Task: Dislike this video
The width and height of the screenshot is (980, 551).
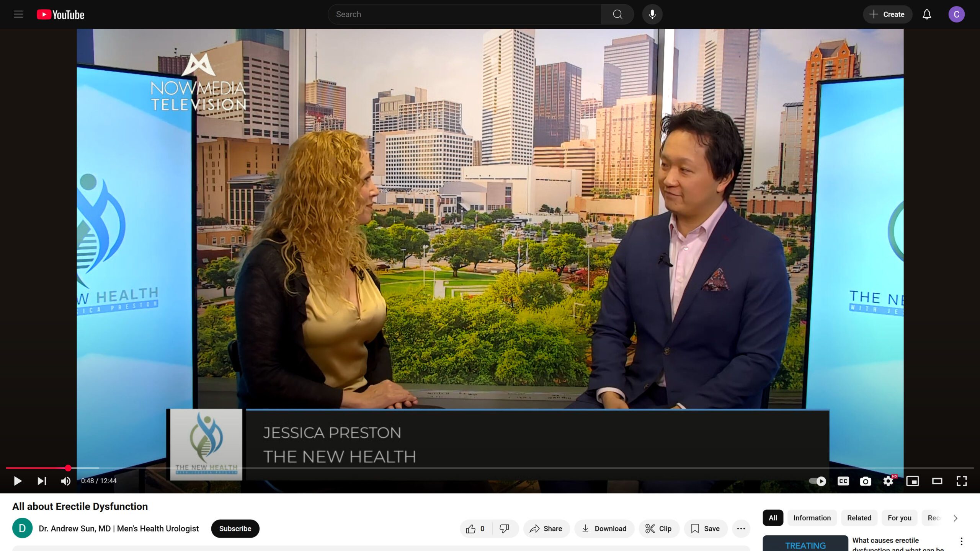Action: (x=504, y=528)
